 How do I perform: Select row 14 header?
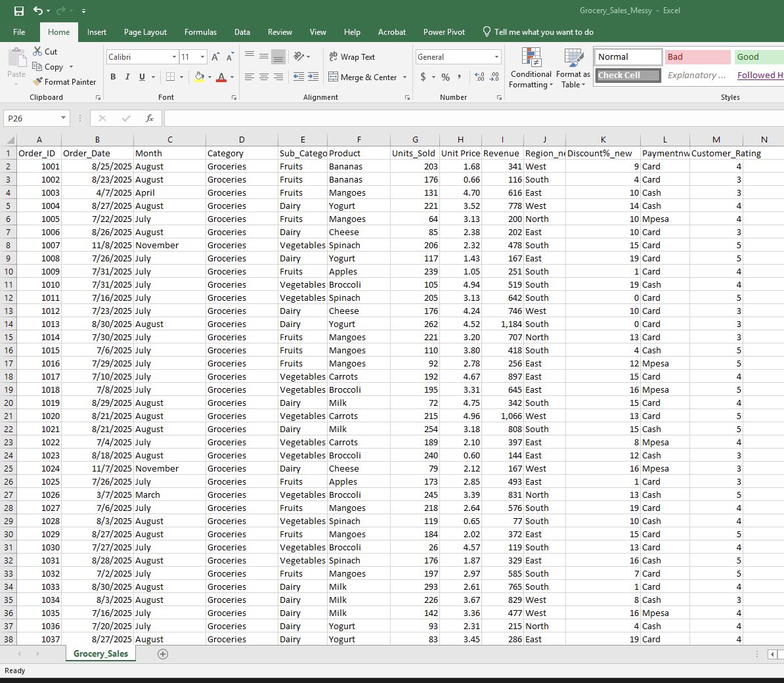[9, 324]
